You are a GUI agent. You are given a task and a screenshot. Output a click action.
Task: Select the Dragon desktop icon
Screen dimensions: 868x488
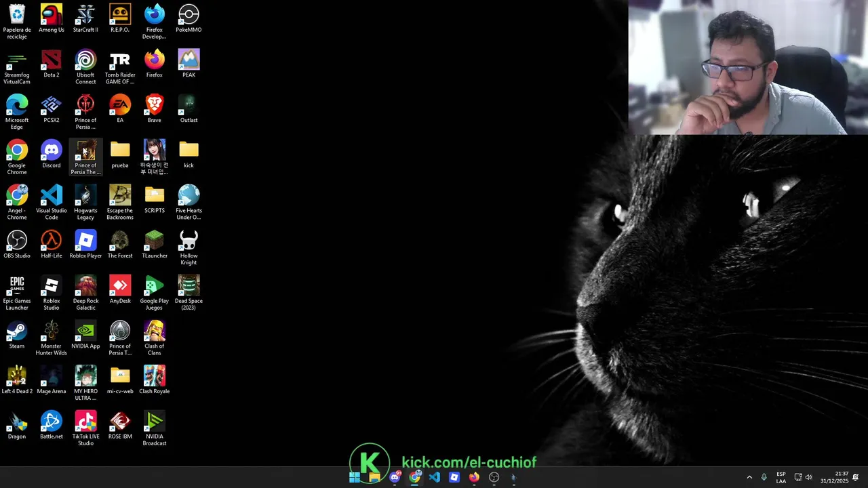(x=17, y=426)
